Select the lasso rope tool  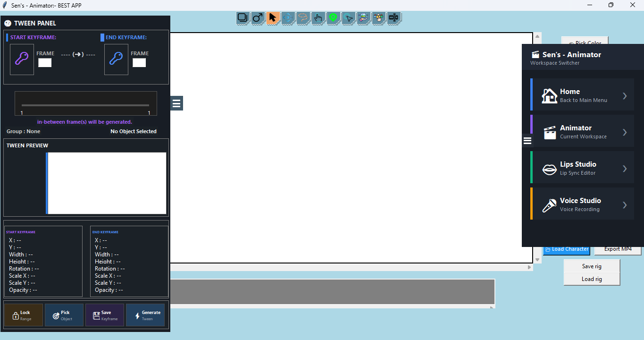click(x=303, y=18)
